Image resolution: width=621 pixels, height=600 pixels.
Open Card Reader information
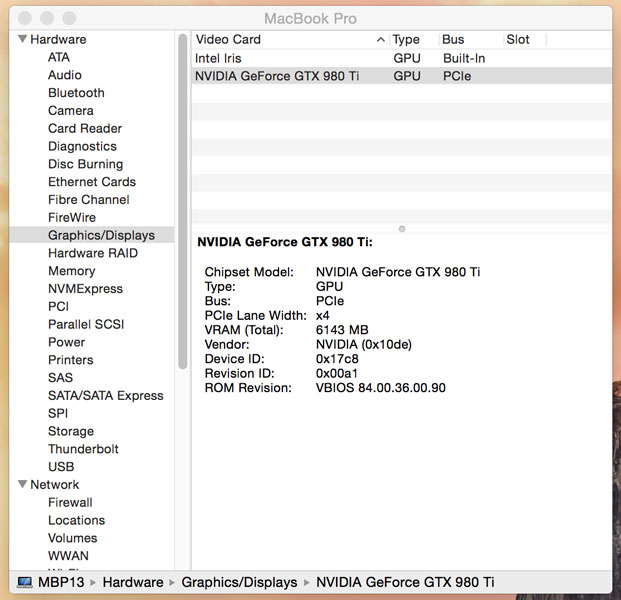pos(85,128)
